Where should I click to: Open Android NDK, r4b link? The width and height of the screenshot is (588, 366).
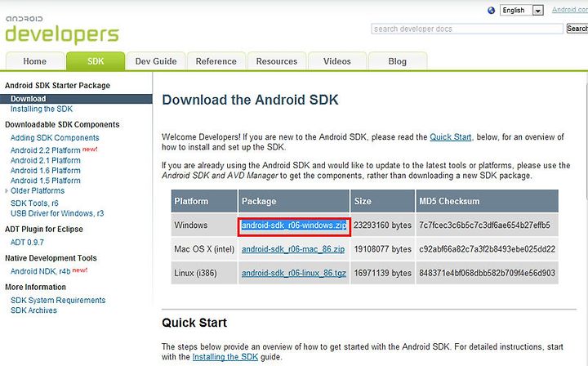pyautogui.click(x=41, y=271)
